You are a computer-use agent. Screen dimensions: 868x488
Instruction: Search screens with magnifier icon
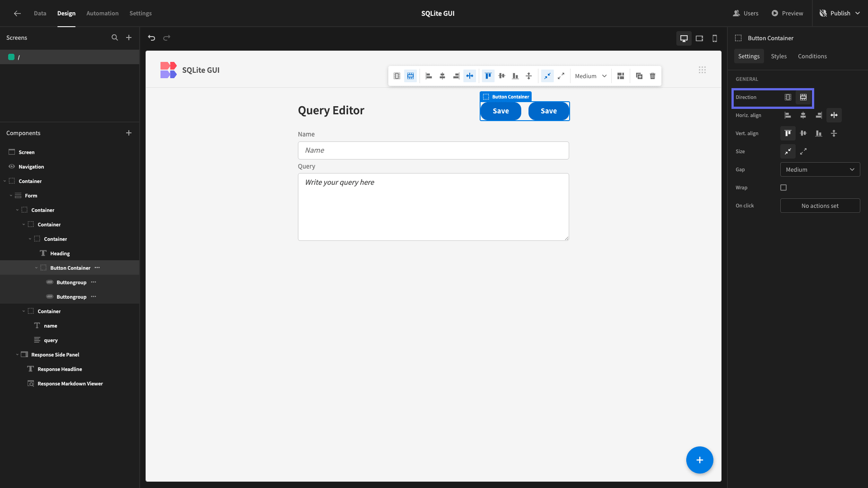(x=115, y=38)
